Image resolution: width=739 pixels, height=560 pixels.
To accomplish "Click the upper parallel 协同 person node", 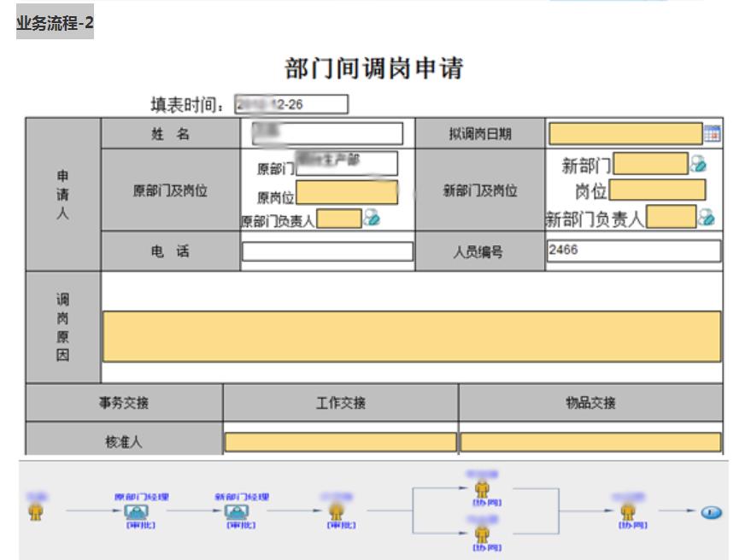I will point(482,489).
